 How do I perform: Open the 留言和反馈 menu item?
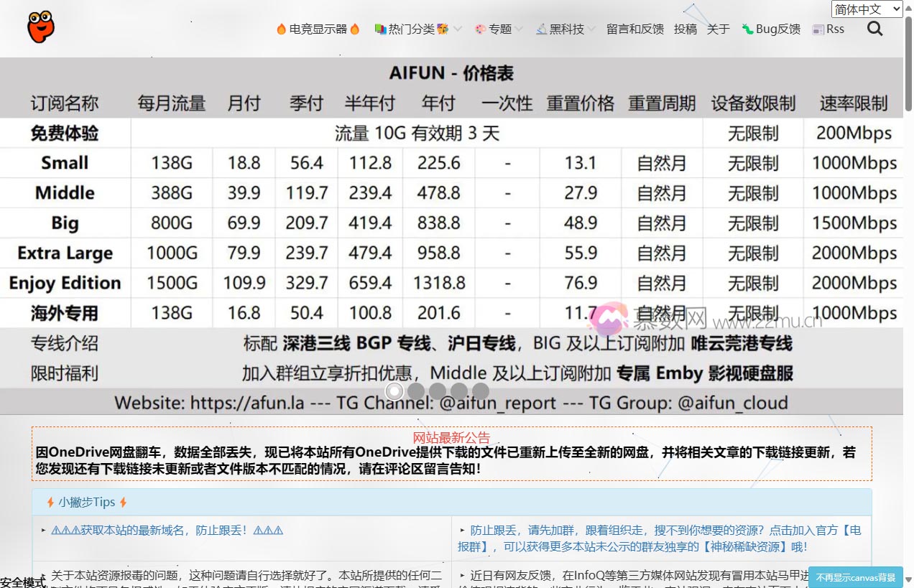pos(634,29)
